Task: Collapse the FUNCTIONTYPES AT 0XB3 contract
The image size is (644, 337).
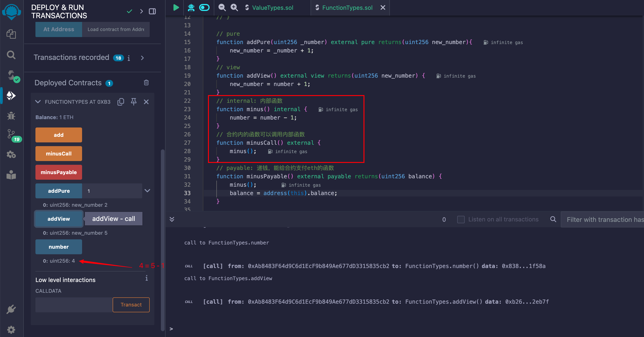Action: (x=38, y=102)
